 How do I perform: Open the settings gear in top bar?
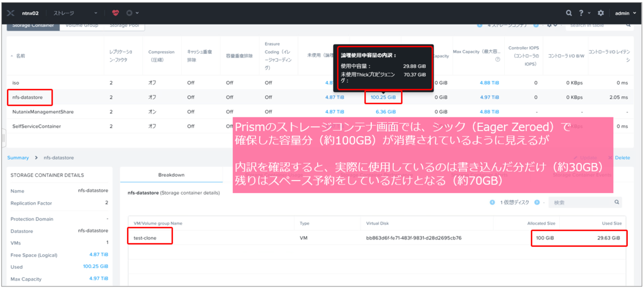(x=601, y=12)
